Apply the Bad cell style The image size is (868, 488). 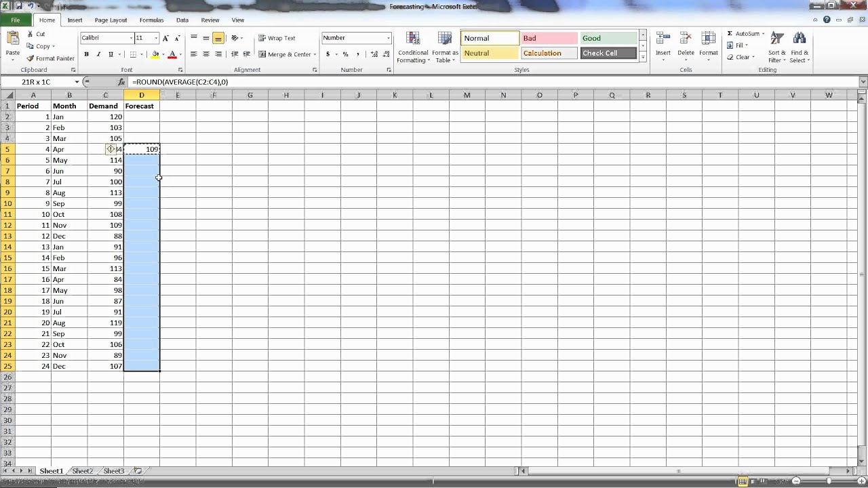point(549,38)
